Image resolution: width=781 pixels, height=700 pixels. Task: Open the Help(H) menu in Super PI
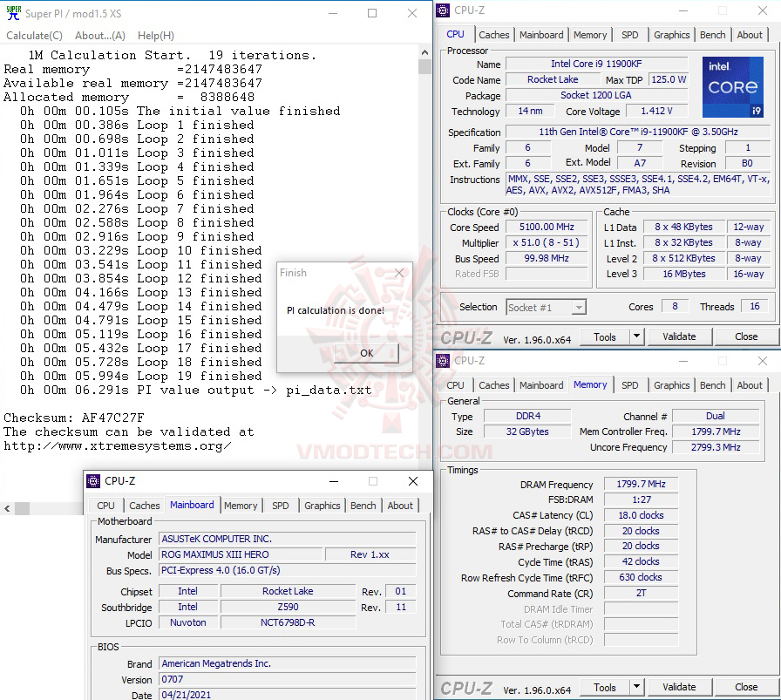pyautogui.click(x=156, y=36)
